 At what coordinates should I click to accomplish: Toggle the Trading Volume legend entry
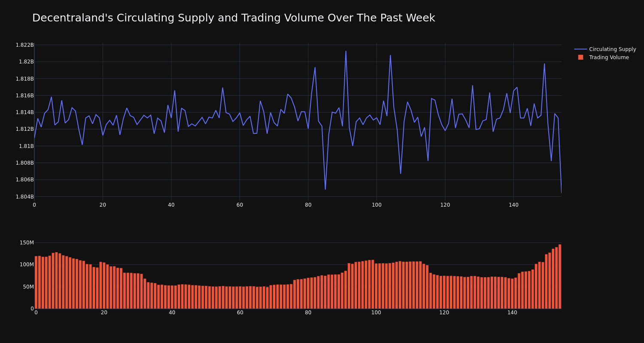[x=603, y=57]
